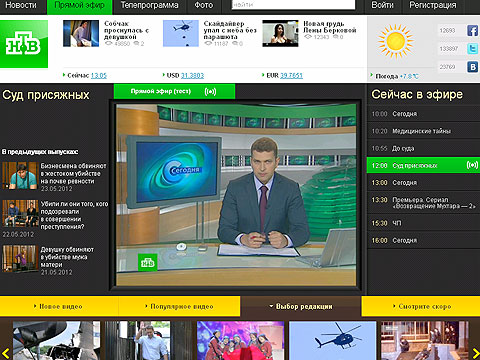The height and width of the screenshot is (360, 480).
Task: Open the Twitter share icon
Action: (472, 49)
